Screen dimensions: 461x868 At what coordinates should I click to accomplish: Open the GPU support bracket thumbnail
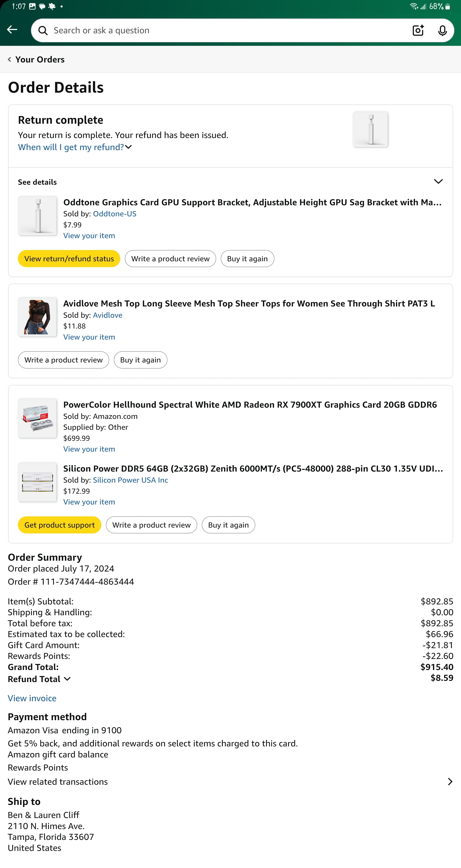(x=37, y=216)
